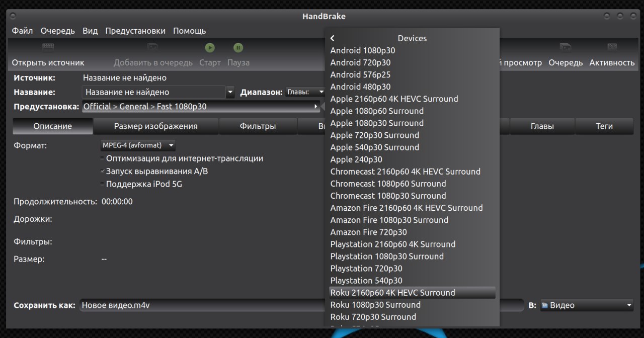Select Playstation 2160p60 4K Surround preset
The height and width of the screenshot is (338, 644).
click(412, 244)
